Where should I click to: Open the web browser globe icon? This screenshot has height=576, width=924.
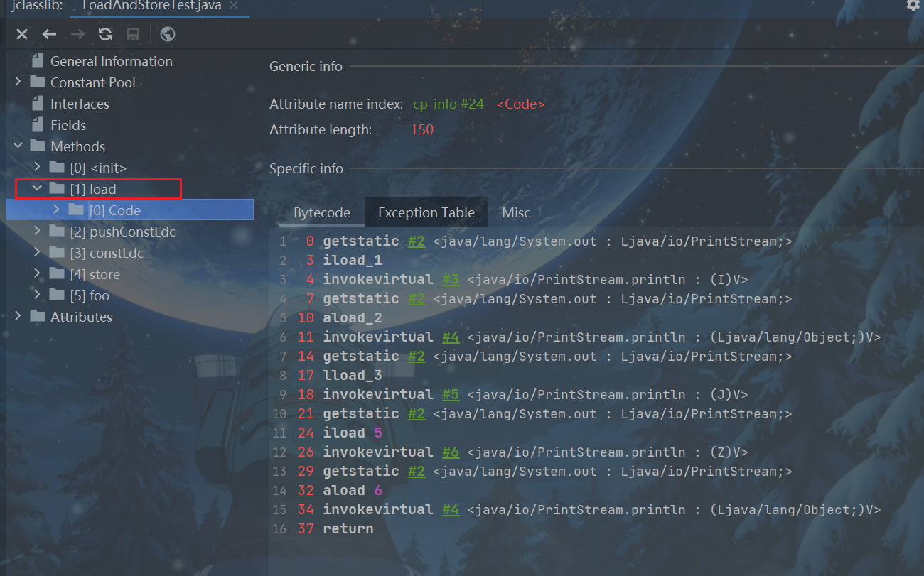pyautogui.click(x=168, y=34)
